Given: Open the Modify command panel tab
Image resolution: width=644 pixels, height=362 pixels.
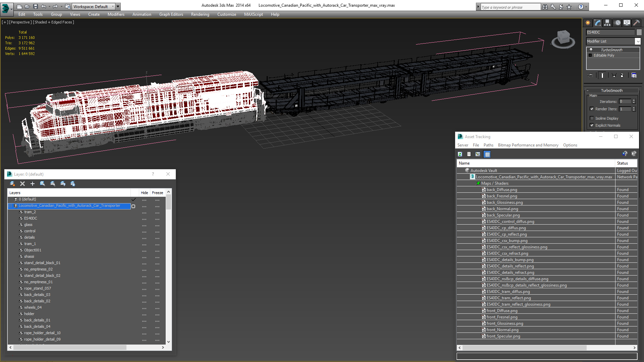Looking at the screenshot, I should (598, 23).
